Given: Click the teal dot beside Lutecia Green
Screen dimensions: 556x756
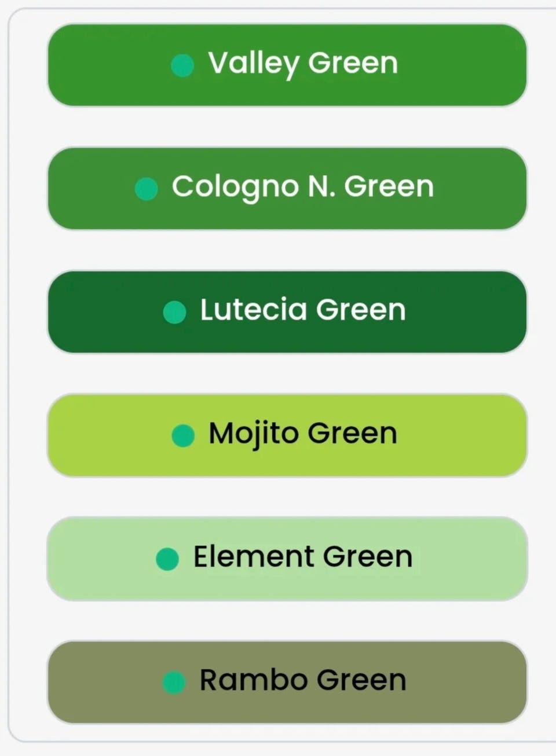Looking at the screenshot, I should [174, 312].
